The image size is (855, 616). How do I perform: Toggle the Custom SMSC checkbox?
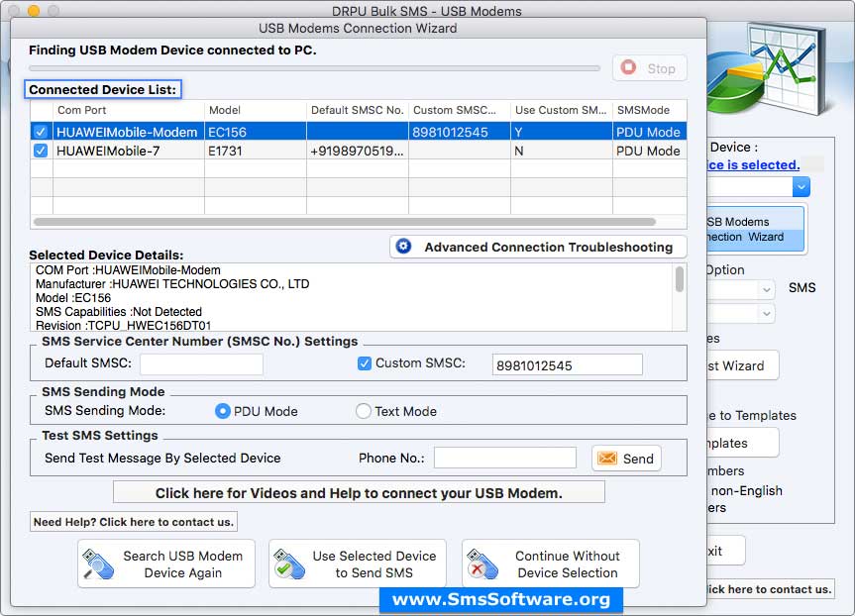coord(365,363)
